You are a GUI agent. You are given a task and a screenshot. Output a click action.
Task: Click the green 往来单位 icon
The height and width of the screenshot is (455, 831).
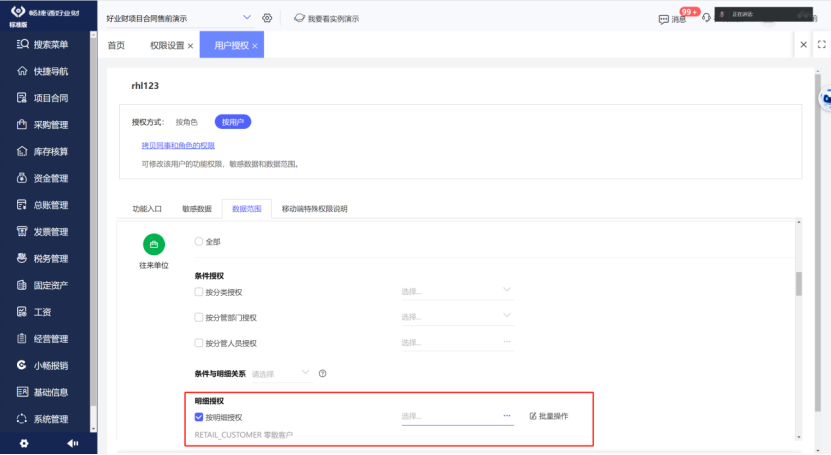tap(154, 244)
